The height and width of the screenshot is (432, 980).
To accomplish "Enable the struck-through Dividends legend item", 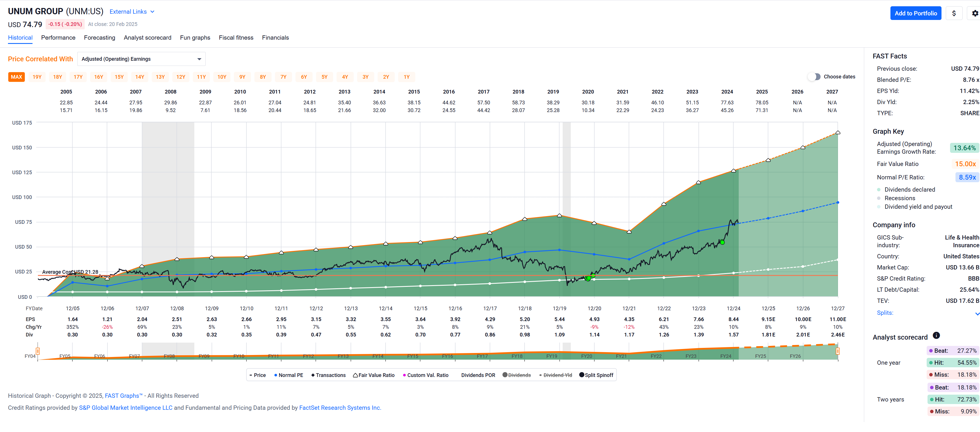I will pos(516,375).
